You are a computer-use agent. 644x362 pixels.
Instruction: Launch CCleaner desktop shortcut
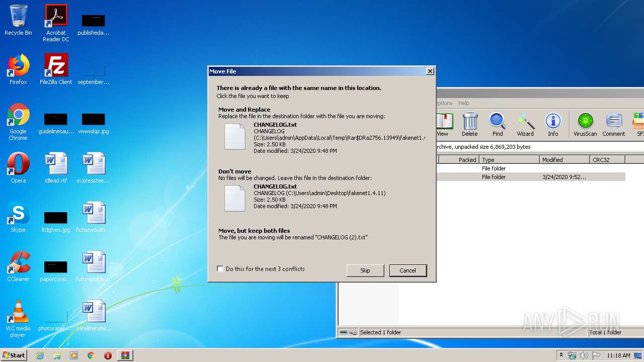click(18, 266)
